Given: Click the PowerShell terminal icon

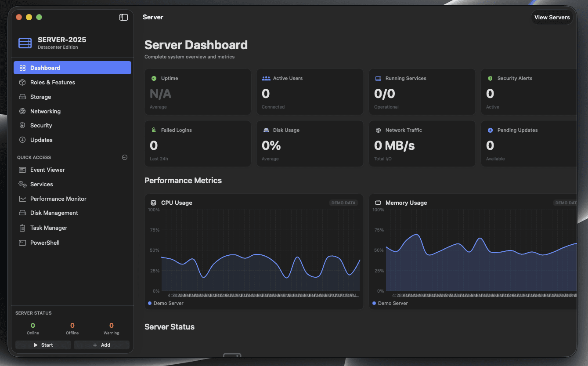Looking at the screenshot, I should pos(22,243).
